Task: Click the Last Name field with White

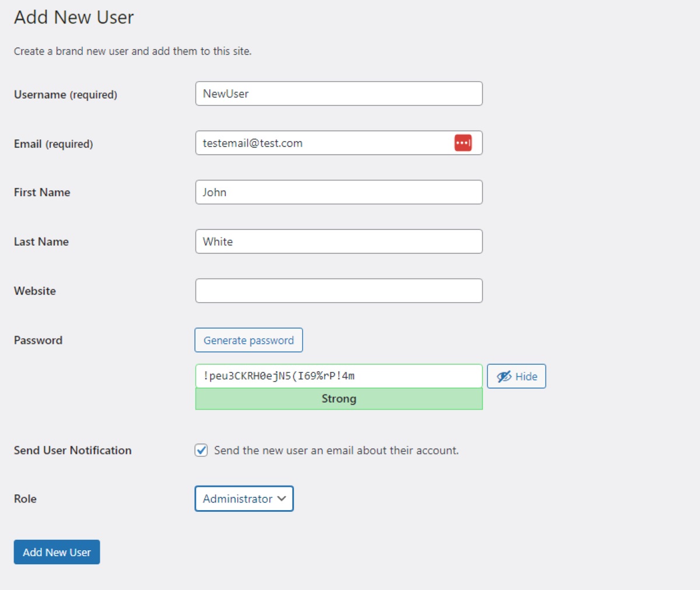Action: (338, 241)
